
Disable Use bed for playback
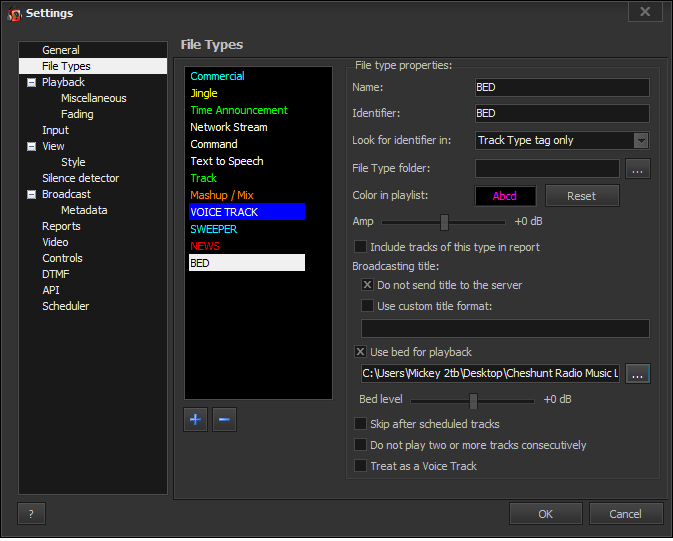click(360, 353)
